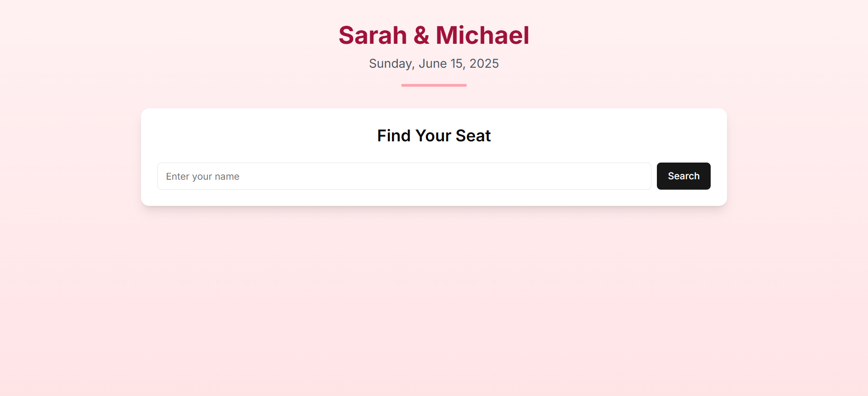Click the word "Find" in the card heading

(394, 135)
